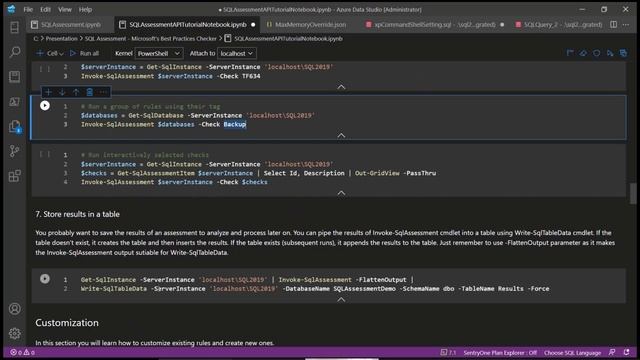Click the C: breadcrumb root
640x360 pixels.
coord(36,39)
